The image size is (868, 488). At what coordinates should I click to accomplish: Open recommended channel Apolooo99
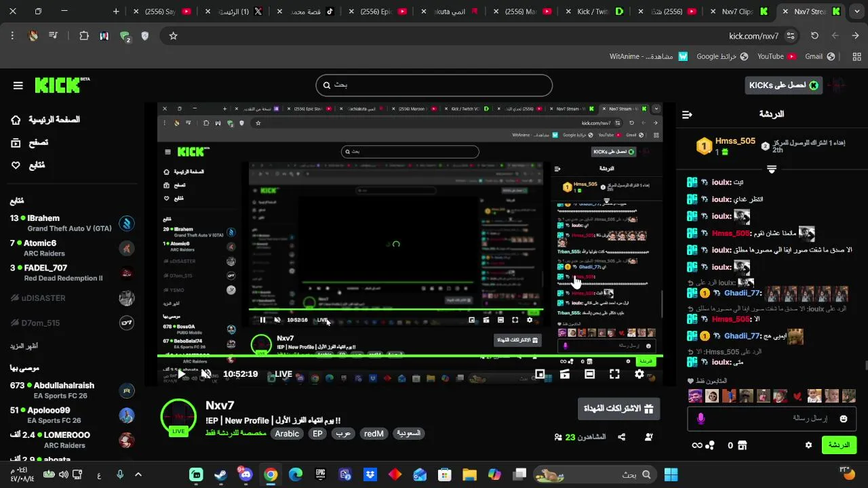pyautogui.click(x=72, y=415)
